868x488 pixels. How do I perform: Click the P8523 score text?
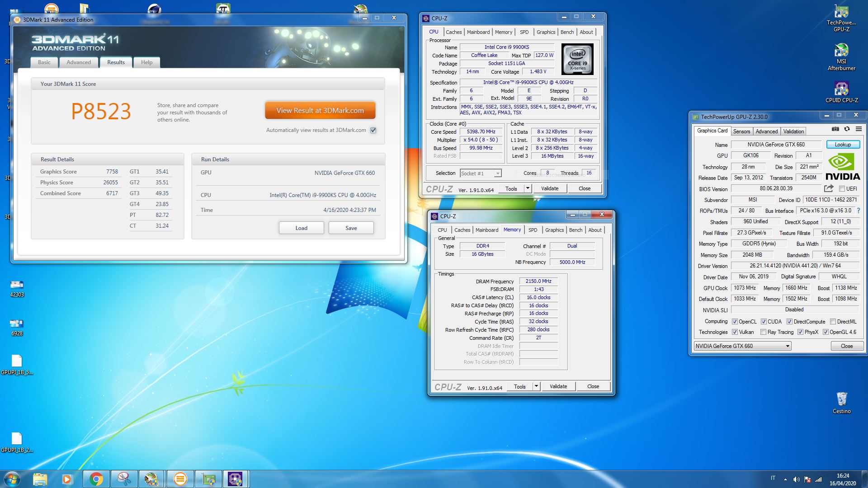coord(101,111)
